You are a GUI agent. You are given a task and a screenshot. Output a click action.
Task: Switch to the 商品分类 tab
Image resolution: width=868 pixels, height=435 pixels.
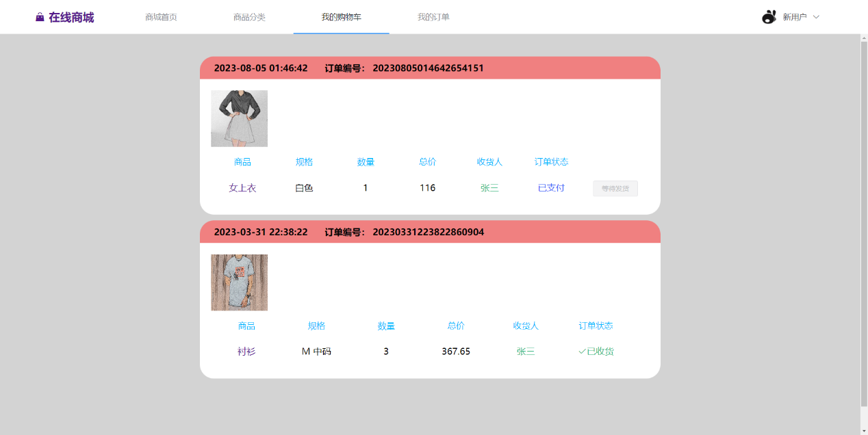251,16
